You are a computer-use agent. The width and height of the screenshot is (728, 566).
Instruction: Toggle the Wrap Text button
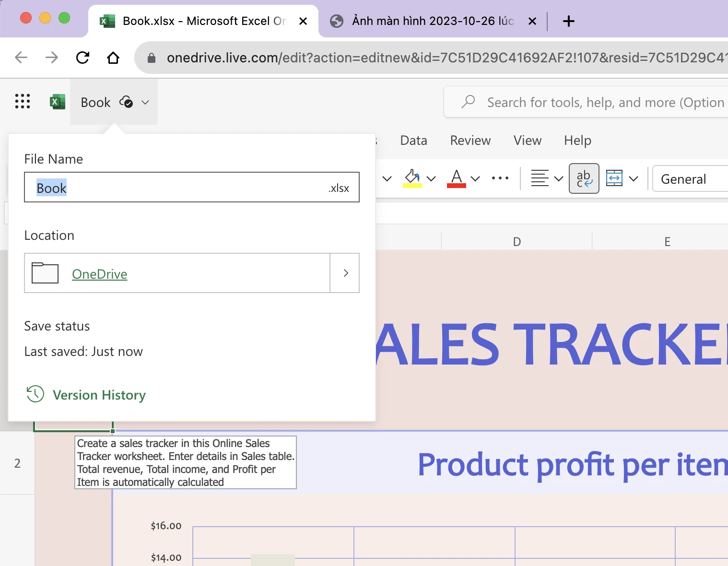(584, 178)
